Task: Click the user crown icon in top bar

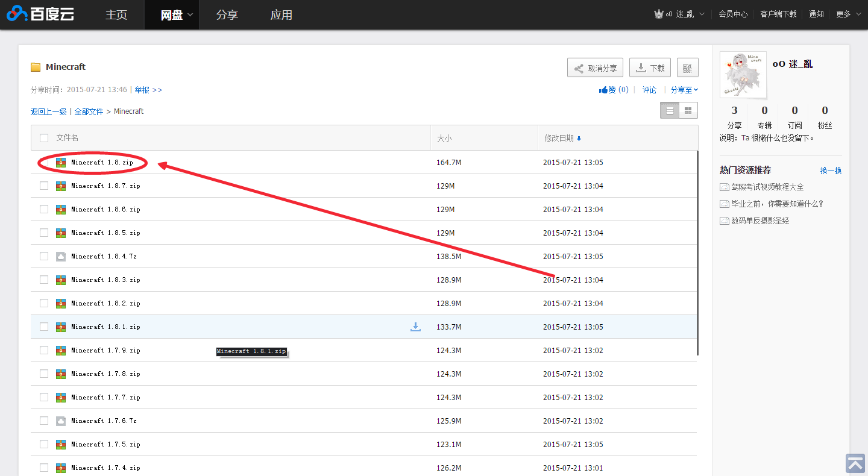Action: [x=659, y=14]
